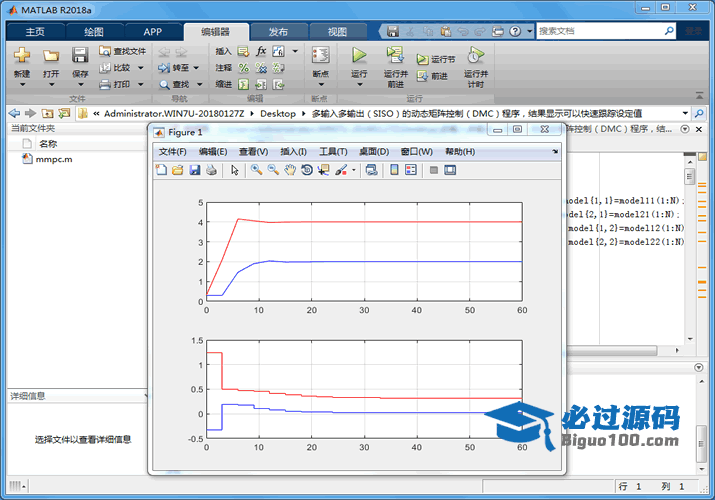Switch to the 绘图 (Plots) tab
This screenshot has height=500, width=715.
tap(94, 31)
